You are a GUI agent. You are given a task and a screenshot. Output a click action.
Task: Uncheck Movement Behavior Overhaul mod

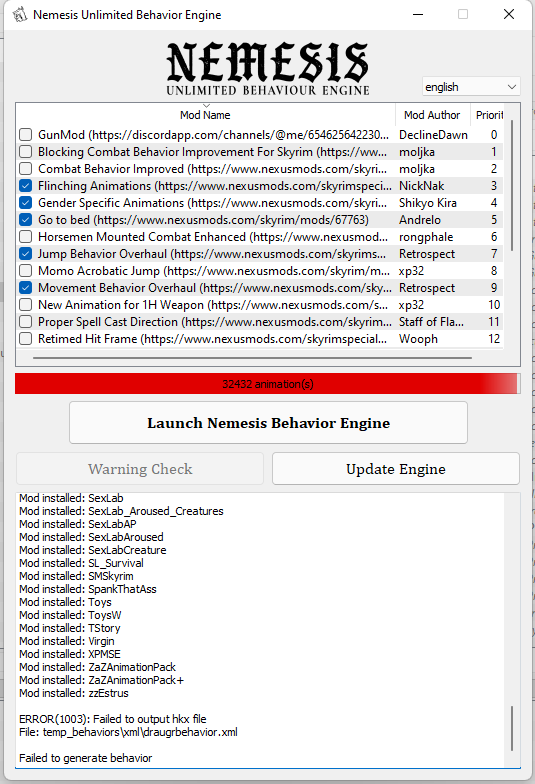tap(26, 288)
